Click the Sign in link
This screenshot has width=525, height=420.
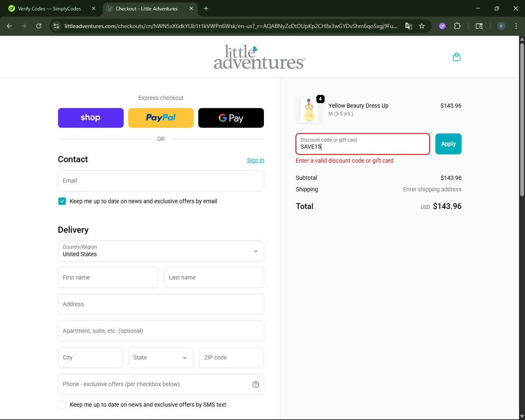(x=255, y=160)
